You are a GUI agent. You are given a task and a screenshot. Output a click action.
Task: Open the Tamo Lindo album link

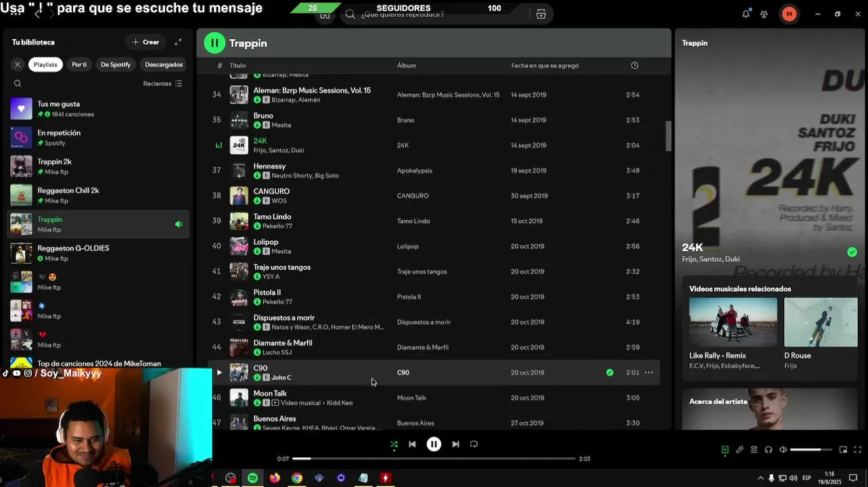coord(413,221)
